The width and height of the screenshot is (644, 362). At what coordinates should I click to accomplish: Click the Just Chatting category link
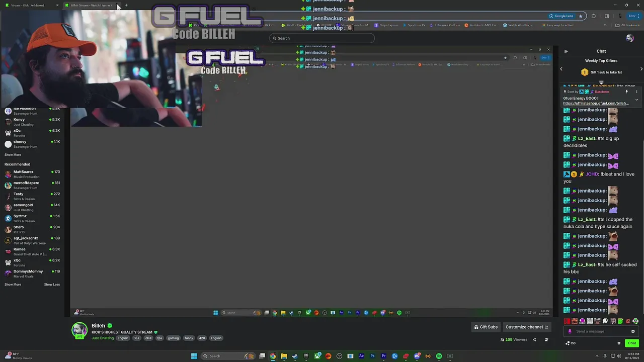coord(103,338)
